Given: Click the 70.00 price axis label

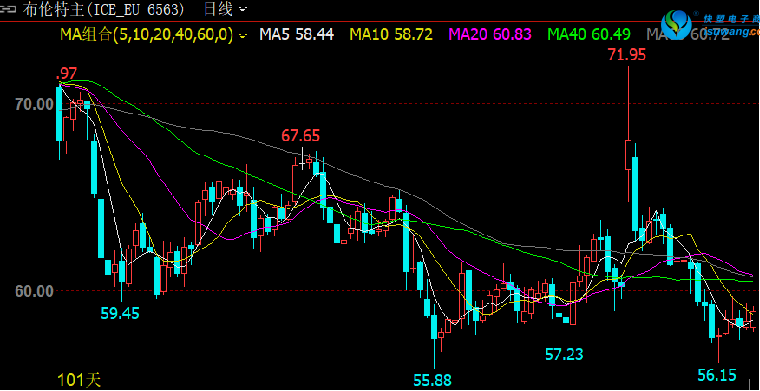Looking at the screenshot, I should coord(34,104).
